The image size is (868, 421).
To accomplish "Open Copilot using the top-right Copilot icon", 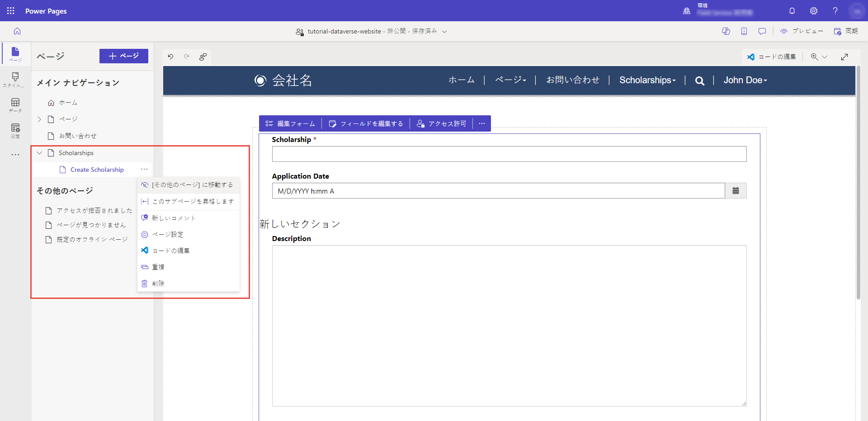I will [726, 31].
